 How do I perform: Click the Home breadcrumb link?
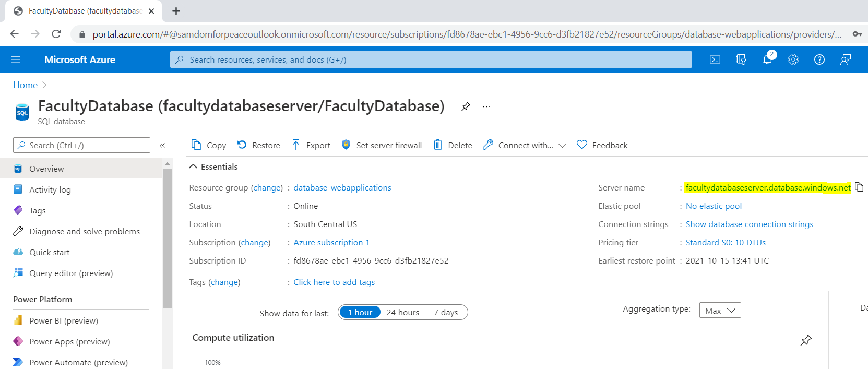click(x=25, y=85)
